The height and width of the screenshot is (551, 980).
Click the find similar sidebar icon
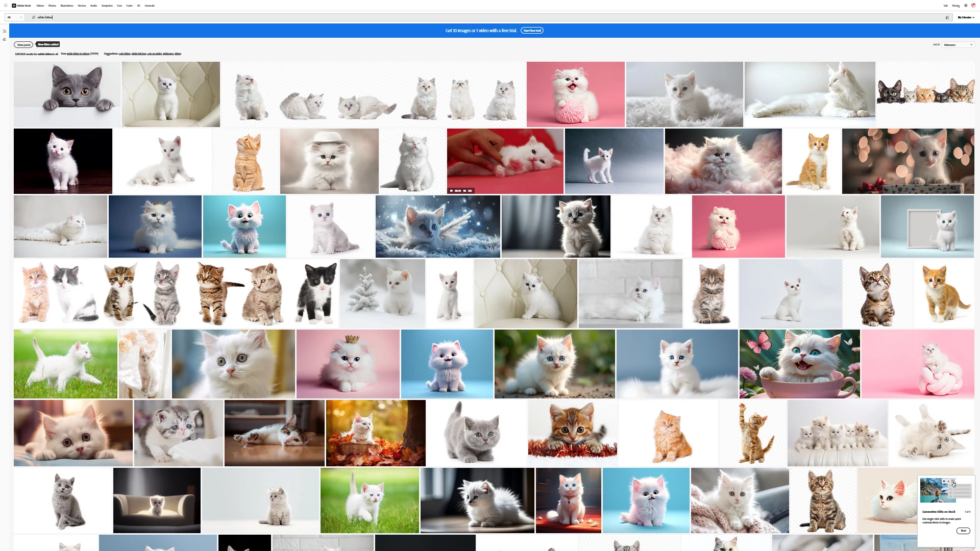(5, 39)
